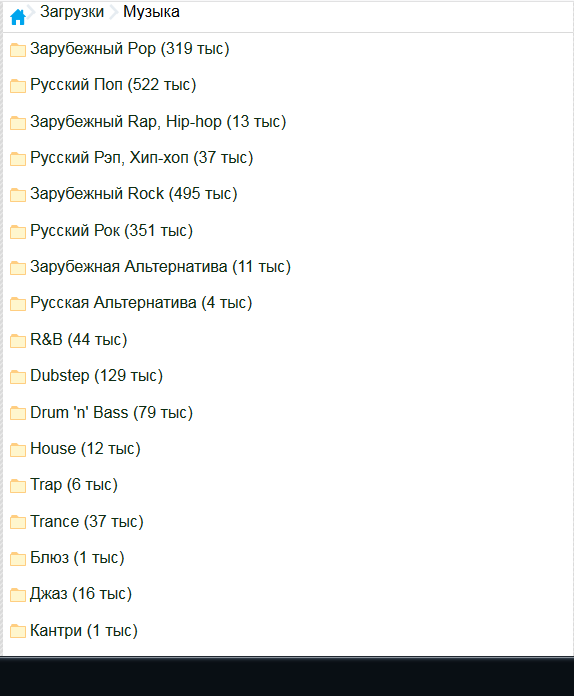Click folder icon beside Джаз
Viewport: 574px width, 696px height.
coord(18,595)
